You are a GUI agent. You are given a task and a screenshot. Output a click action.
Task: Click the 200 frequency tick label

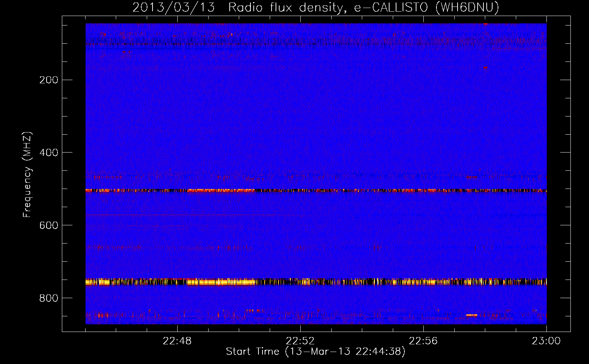tap(49, 80)
